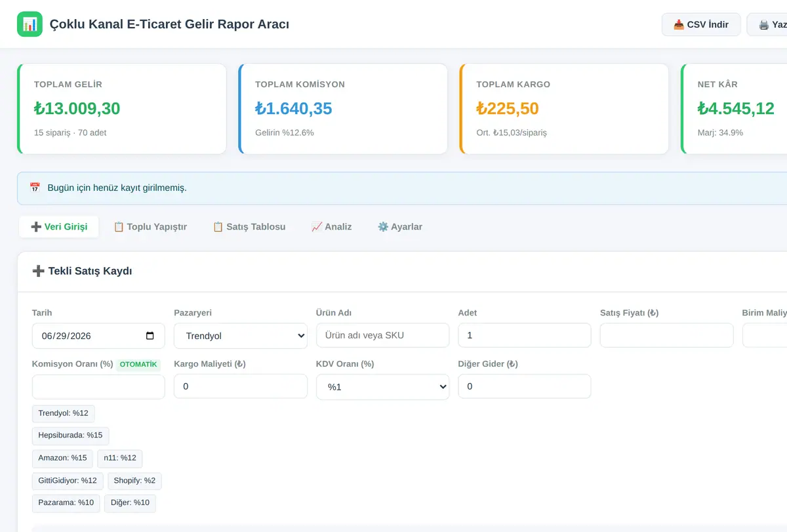Apply the GittiGidiyor %12 commission chip

pos(68,481)
